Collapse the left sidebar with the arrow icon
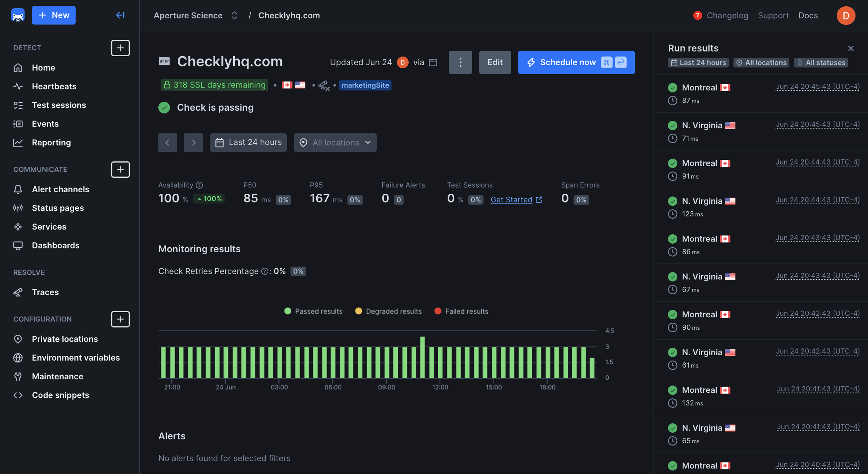 pyautogui.click(x=120, y=15)
